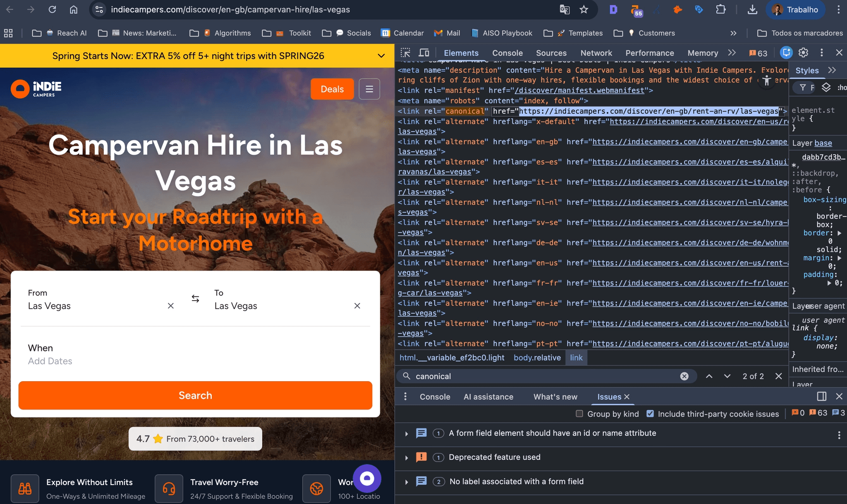
Task: Open the downloads icon in browser toolbar
Action: pos(753,10)
